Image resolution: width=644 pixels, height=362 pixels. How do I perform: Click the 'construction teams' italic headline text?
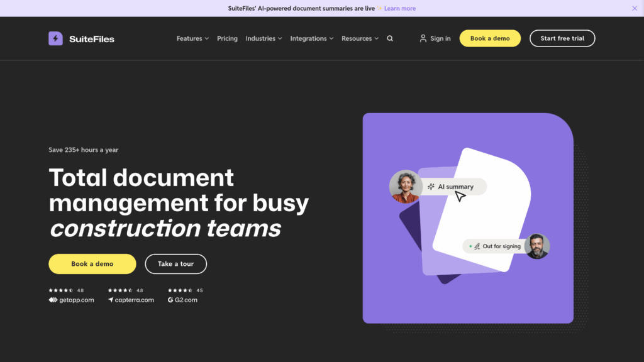tap(165, 228)
